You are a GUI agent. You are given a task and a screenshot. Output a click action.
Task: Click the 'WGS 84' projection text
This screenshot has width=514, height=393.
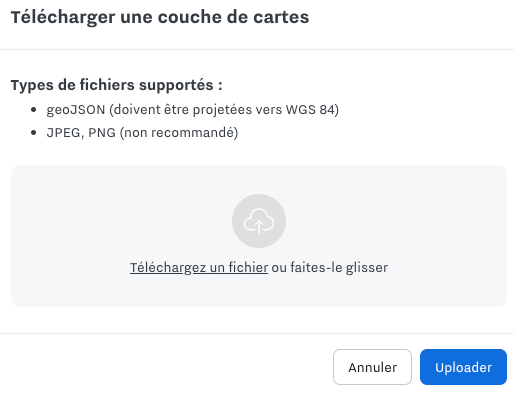(x=310, y=110)
